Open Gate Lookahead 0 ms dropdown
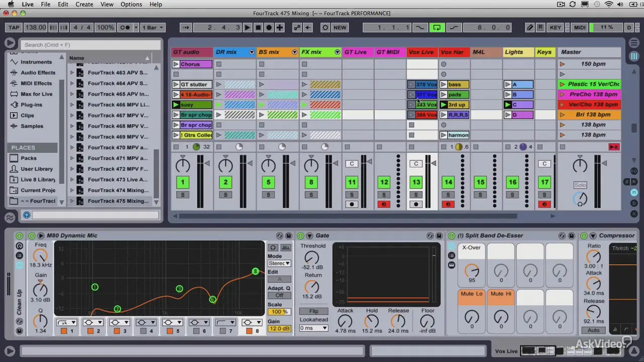The image size is (644, 362). click(313, 328)
